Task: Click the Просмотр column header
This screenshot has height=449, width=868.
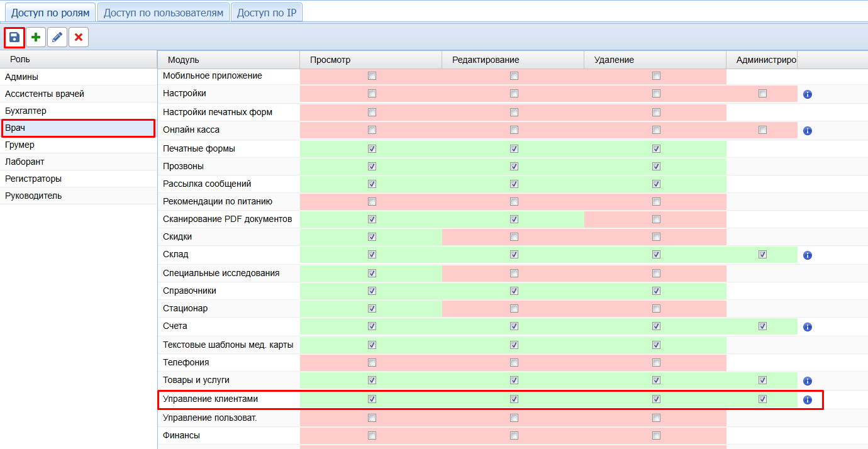Action: click(x=330, y=60)
